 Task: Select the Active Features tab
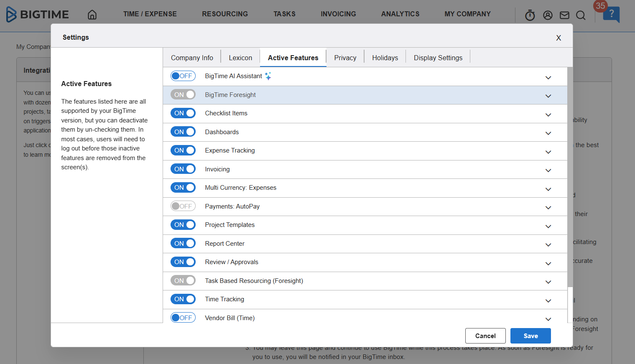[293, 58]
